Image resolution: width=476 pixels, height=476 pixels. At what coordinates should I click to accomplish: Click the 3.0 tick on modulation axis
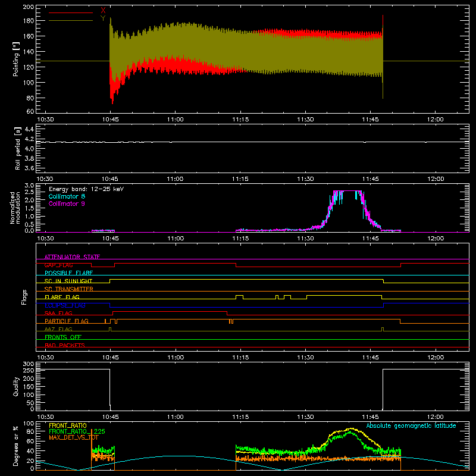(x=29, y=186)
